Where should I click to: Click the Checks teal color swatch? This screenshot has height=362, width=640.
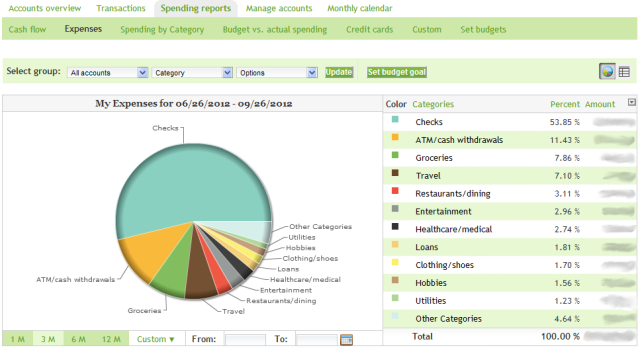click(x=395, y=120)
